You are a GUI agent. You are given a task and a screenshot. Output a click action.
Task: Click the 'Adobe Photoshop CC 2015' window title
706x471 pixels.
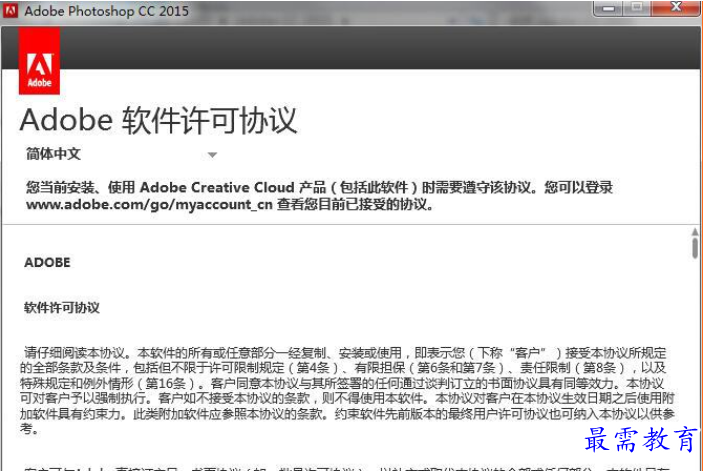click(x=107, y=11)
